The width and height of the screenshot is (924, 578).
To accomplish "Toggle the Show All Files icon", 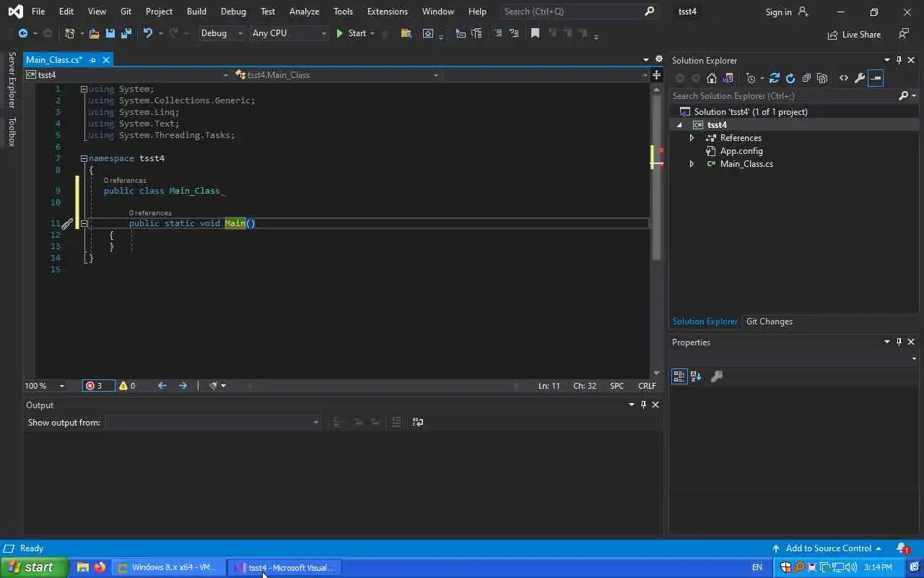I will [822, 78].
